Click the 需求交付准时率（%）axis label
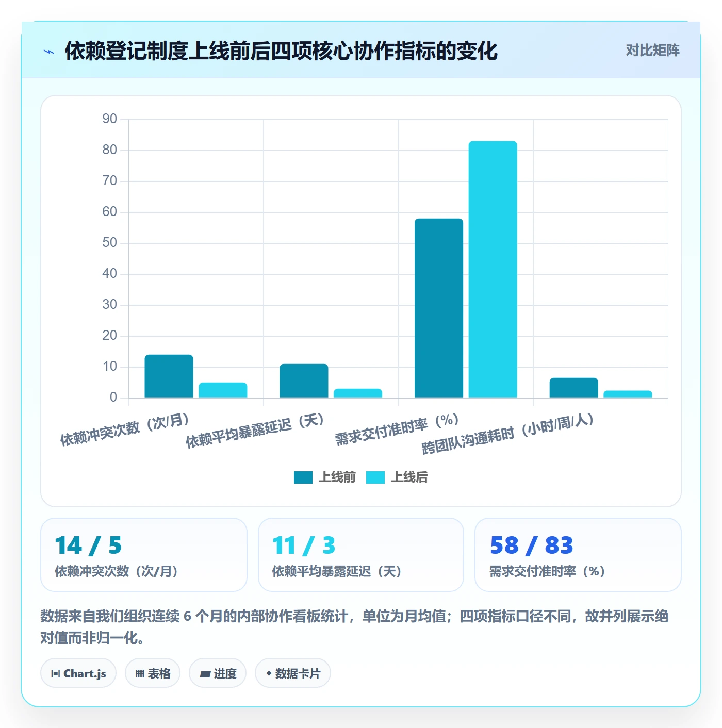 coord(397,429)
